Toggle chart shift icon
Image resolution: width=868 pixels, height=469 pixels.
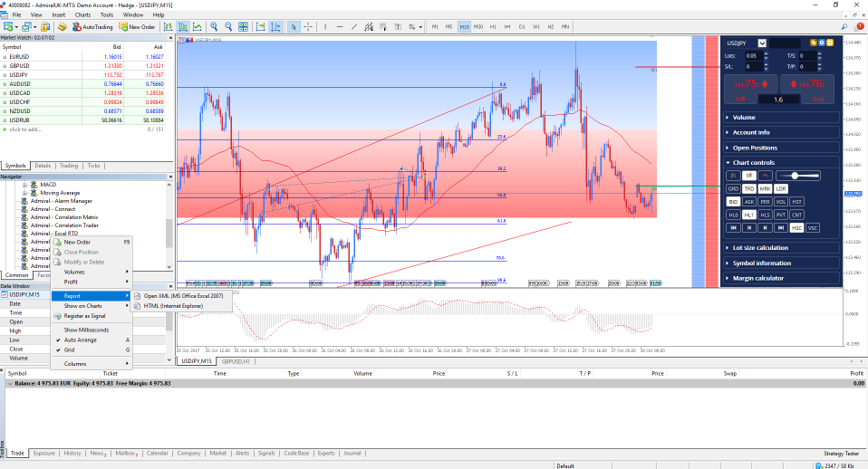click(275, 26)
